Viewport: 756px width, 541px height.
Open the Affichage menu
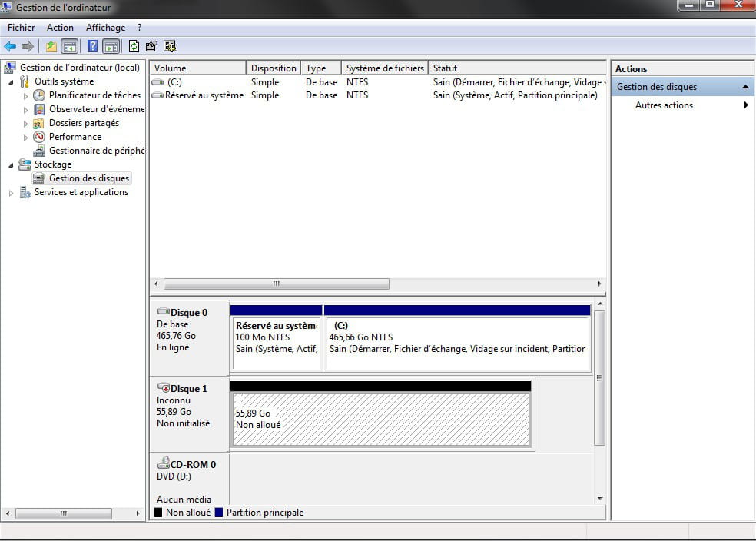pos(105,28)
